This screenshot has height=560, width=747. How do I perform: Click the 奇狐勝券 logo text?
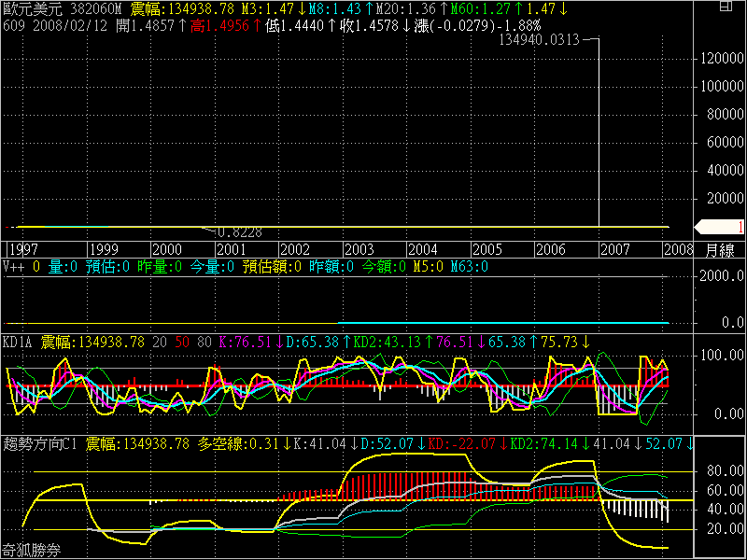(32, 551)
